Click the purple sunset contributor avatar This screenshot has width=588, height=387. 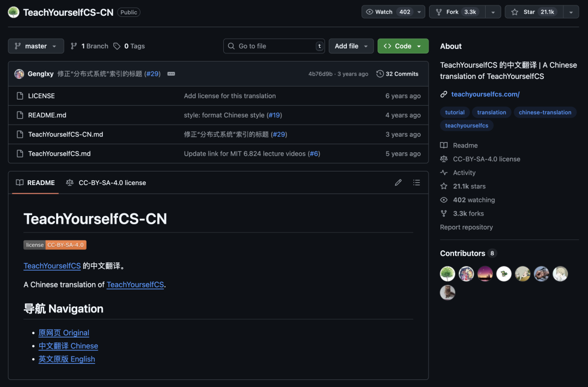(x=485, y=274)
